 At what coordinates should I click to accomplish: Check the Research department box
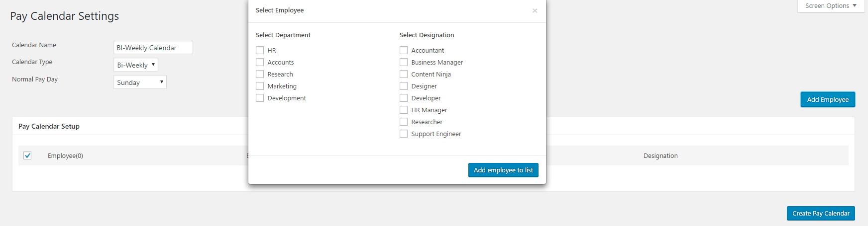(x=260, y=74)
